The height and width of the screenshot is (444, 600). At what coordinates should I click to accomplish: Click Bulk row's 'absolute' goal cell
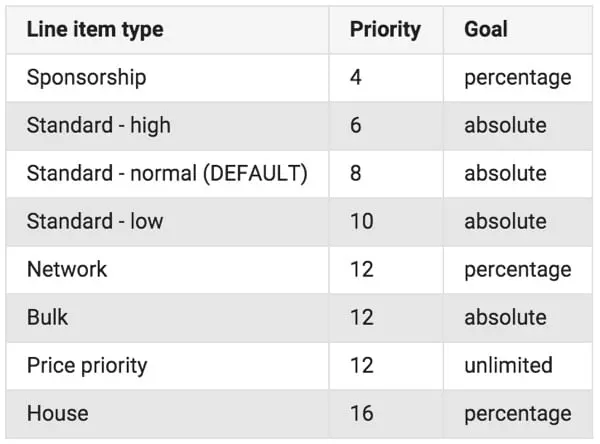(505, 317)
